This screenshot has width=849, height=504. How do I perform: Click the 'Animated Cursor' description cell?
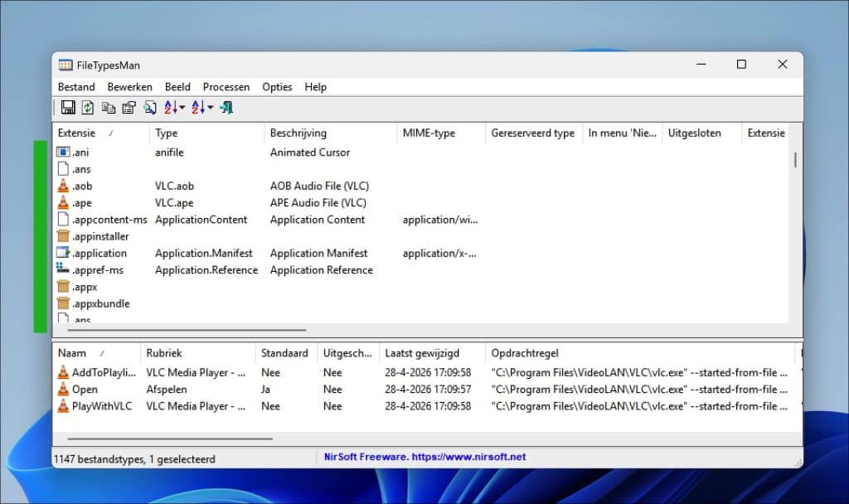(310, 153)
